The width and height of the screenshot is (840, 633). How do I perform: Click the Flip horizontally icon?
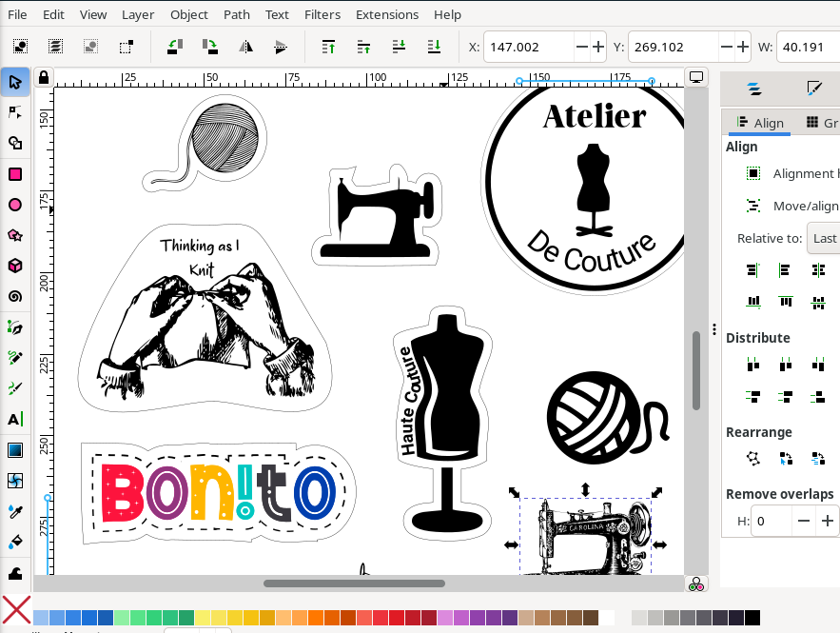(245, 46)
